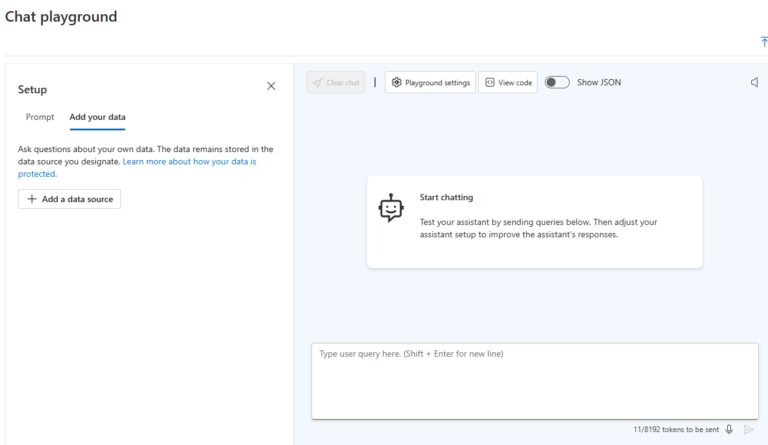
Task: Click the View code icon
Action: (490, 83)
